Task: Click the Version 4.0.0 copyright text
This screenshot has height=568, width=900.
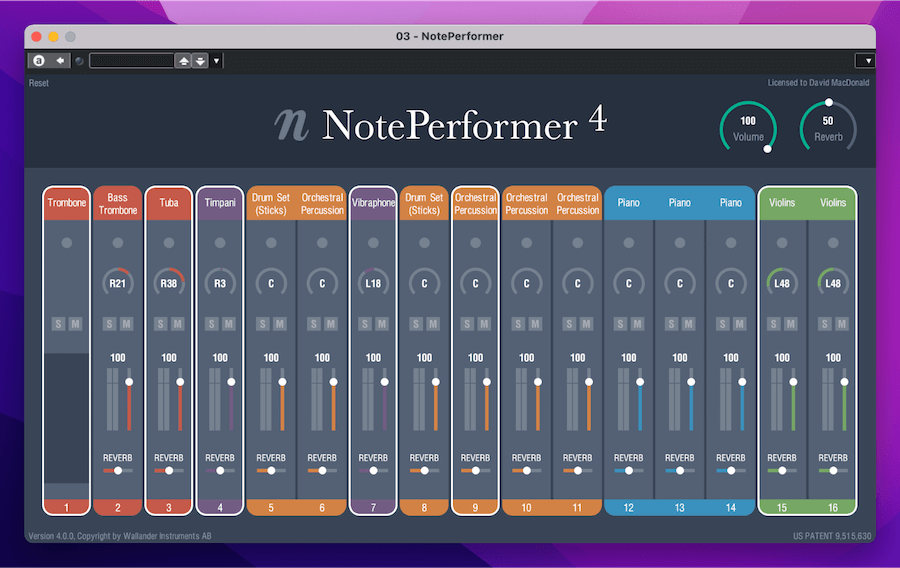Action: (120, 536)
